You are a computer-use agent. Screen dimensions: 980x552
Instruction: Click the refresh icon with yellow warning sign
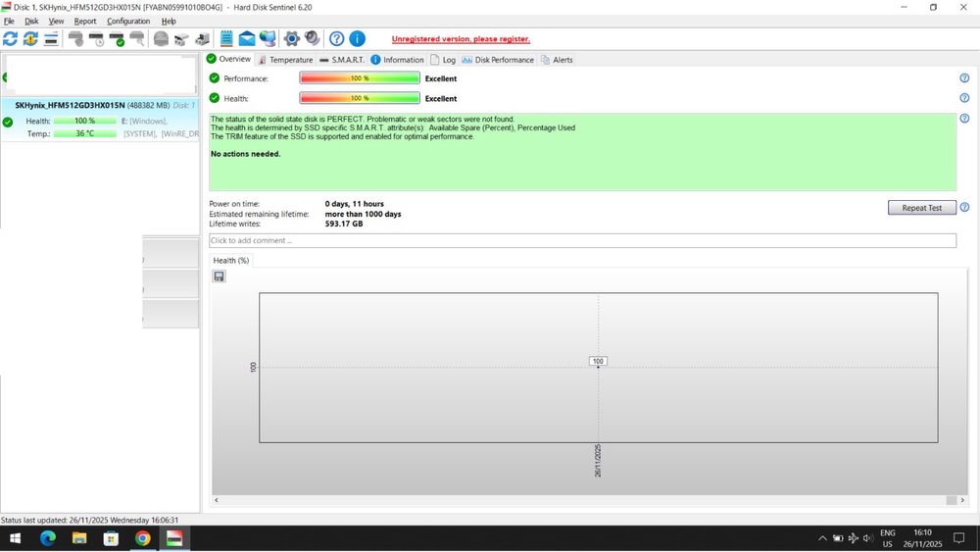[30, 39]
